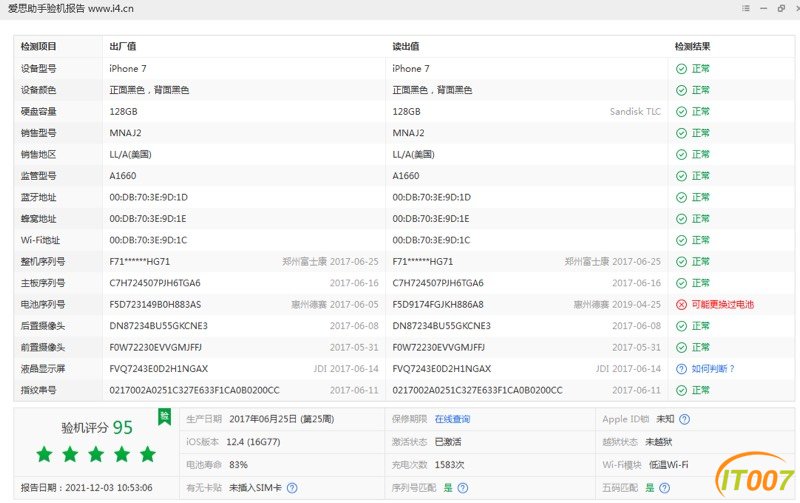Screen dimensions: 800x503
Task: Click the green check icon for 后置摄像头
Action: (681, 326)
